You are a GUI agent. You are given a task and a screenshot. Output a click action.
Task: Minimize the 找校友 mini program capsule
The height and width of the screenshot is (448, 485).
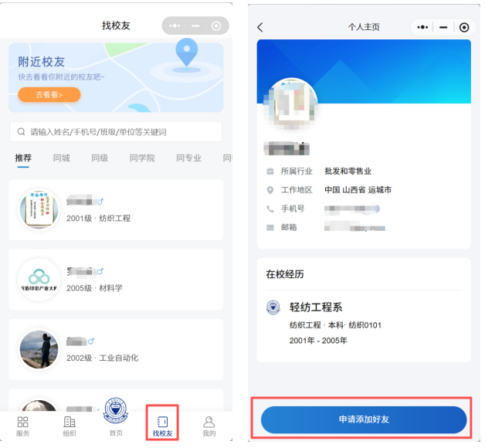click(195, 25)
